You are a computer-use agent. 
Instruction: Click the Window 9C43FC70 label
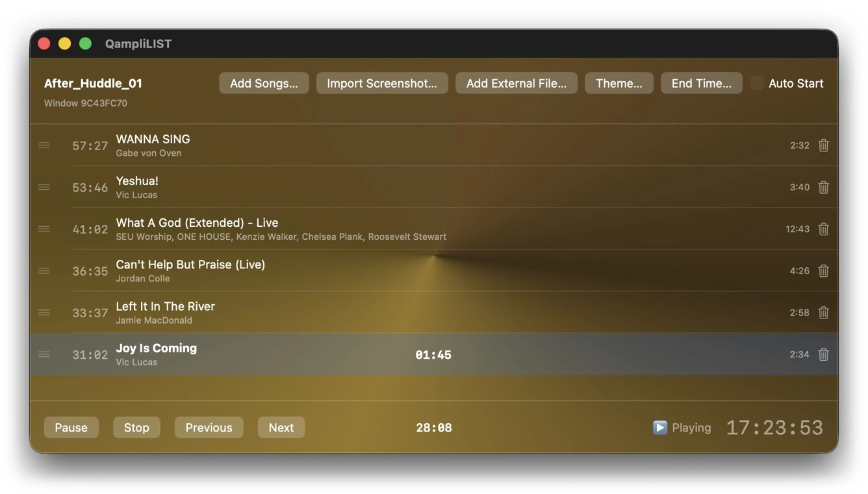click(x=86, y=103)
